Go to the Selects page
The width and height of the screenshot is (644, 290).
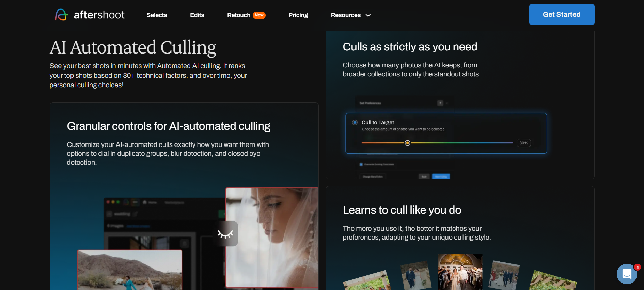coord(157,15)
